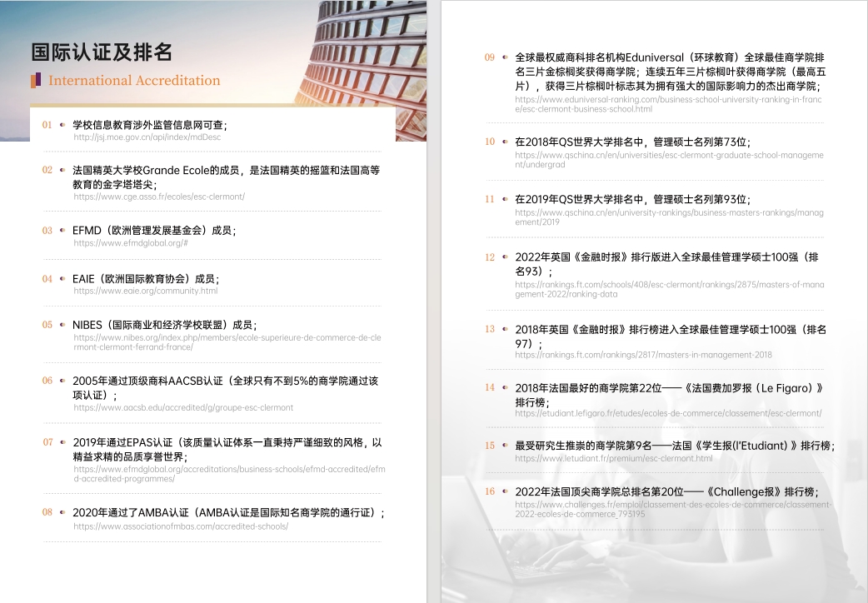The width and height of the screenshot is (868, 603).
Task: Click the item number 05
Action: pyautogui.click(x=47, y=325)
